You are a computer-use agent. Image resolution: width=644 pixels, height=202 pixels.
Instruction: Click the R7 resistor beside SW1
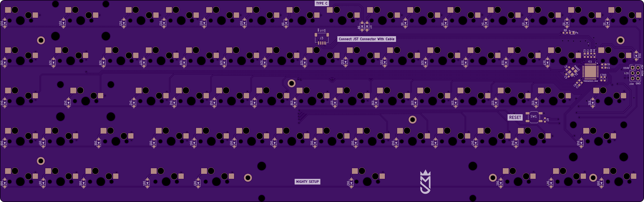tap(545, 120)
